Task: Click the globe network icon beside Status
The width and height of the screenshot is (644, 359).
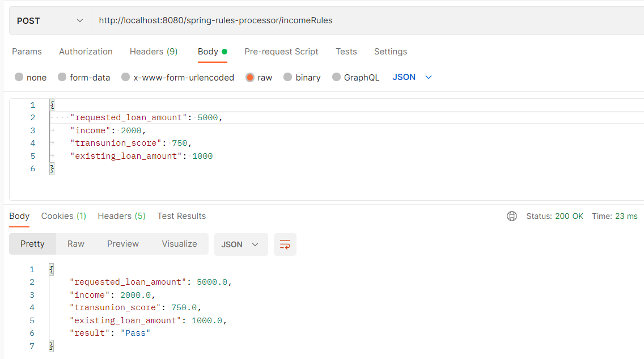Action: coord(512,216)
